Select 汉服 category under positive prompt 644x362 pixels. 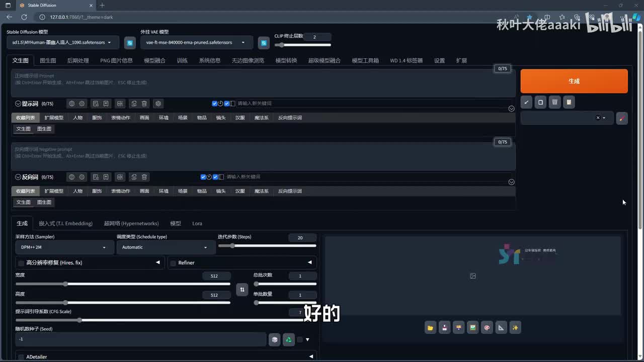click(x=240, y=118)
